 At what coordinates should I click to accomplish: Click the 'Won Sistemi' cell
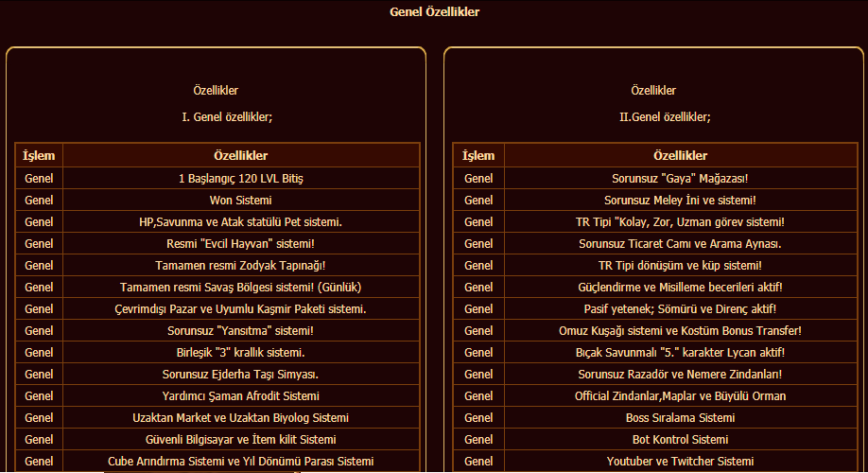(x=241, y=200)
